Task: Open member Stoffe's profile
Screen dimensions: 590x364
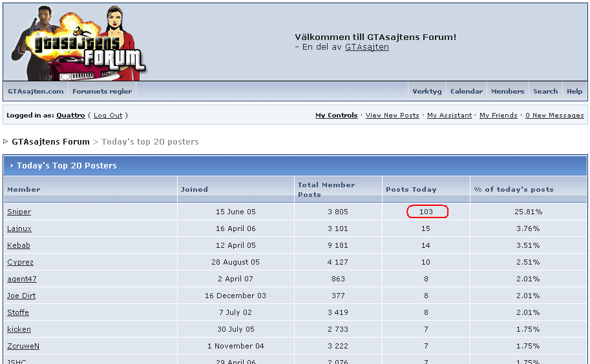Action: pyautogui.click(x=18, y=312)
